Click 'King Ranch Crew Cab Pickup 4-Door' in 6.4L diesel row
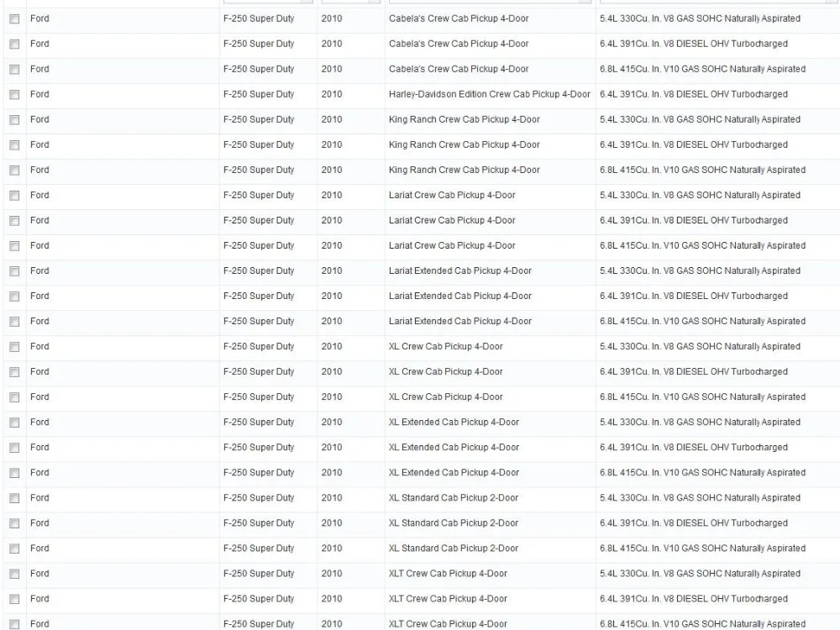 coord(465,144)
